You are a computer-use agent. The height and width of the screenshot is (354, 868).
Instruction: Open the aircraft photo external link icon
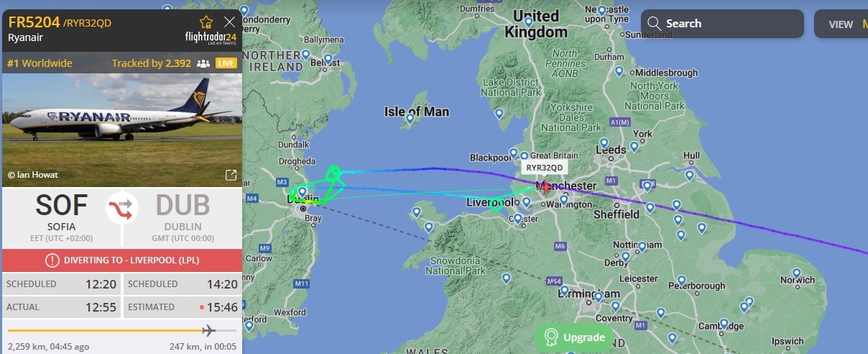point(231,175)
